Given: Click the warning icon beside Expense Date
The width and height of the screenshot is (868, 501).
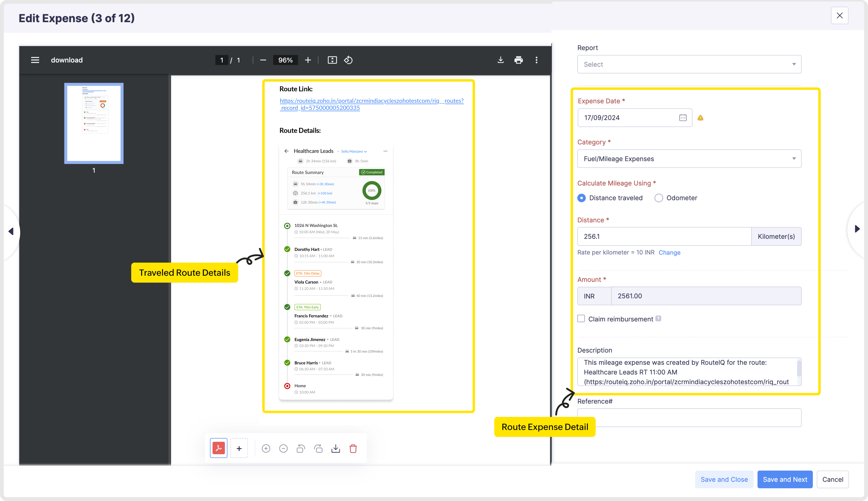Looking at the screenshot, I should [x=700, y=118].
